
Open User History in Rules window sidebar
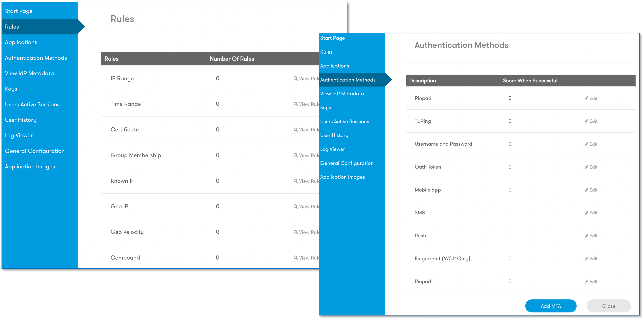tap(20, 120)
